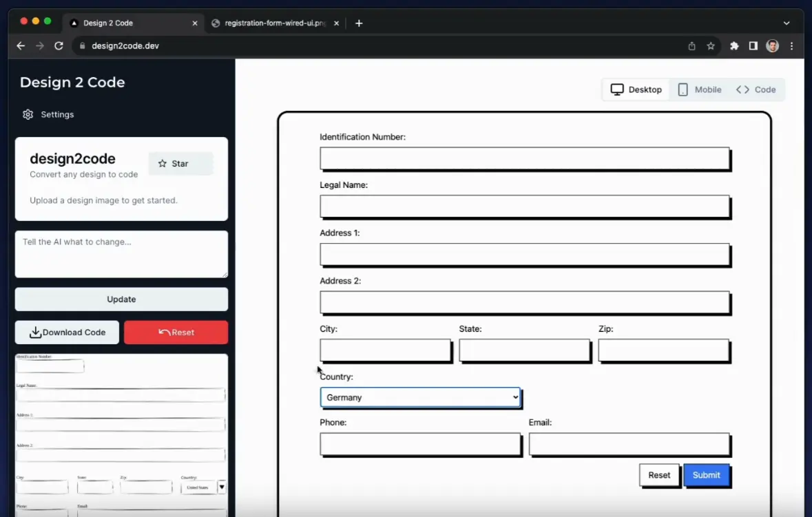Click the browser reload icon
This screenshot has height=517, width=812.
coord(59,46)
